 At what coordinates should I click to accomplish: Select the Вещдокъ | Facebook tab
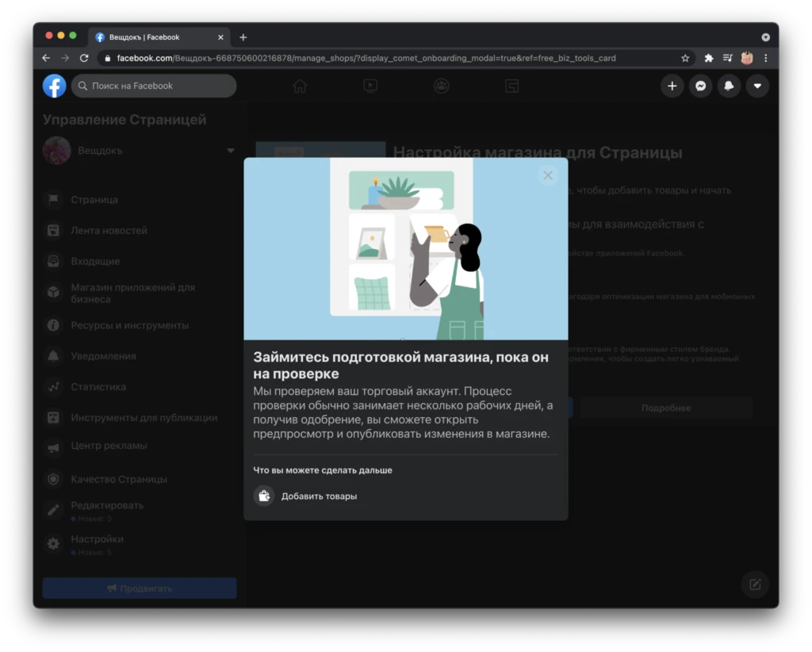pyautogui.click(x=159, y=37)
